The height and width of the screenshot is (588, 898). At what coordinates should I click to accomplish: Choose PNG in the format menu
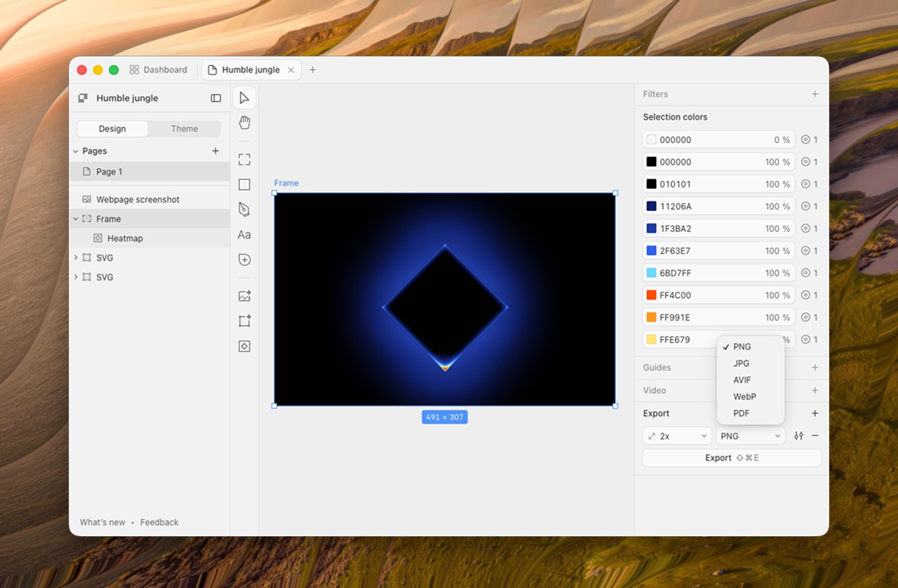coord(751,347)
